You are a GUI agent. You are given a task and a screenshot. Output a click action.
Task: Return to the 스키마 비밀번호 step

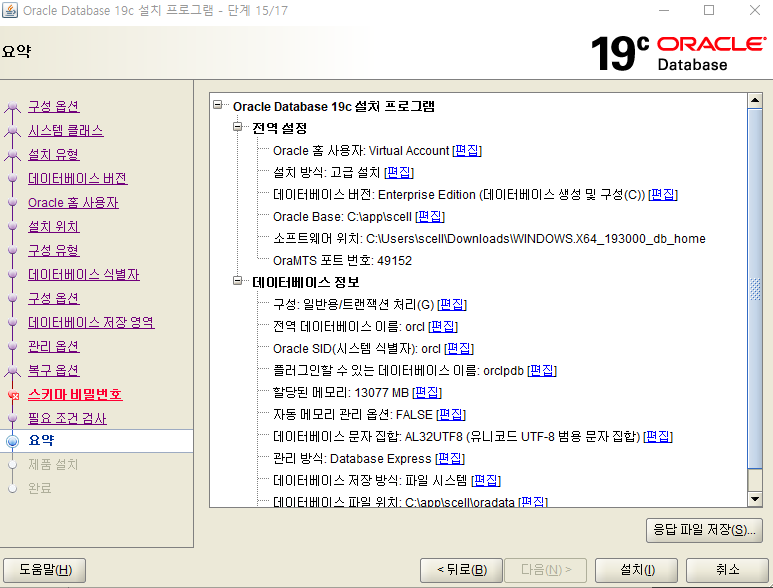[x=75, y=394]
